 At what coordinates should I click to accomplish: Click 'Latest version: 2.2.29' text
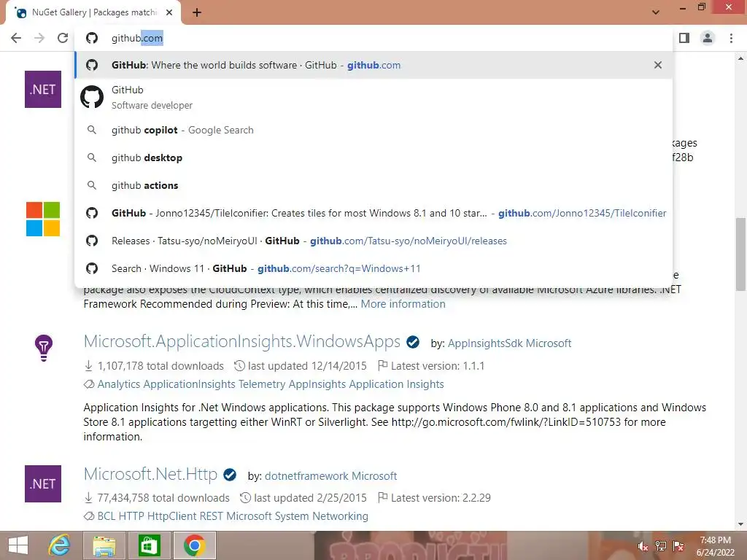(x=441, y=497)
